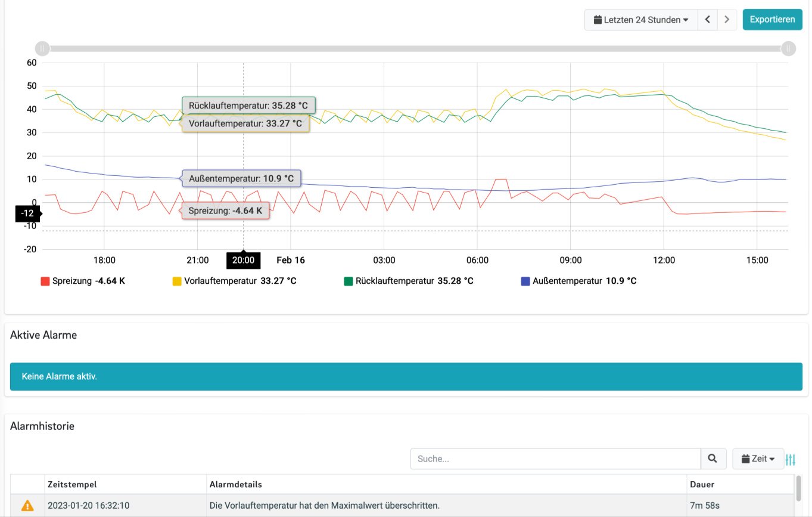Click the alarm table scrollbar thumb

click(798, 488)
